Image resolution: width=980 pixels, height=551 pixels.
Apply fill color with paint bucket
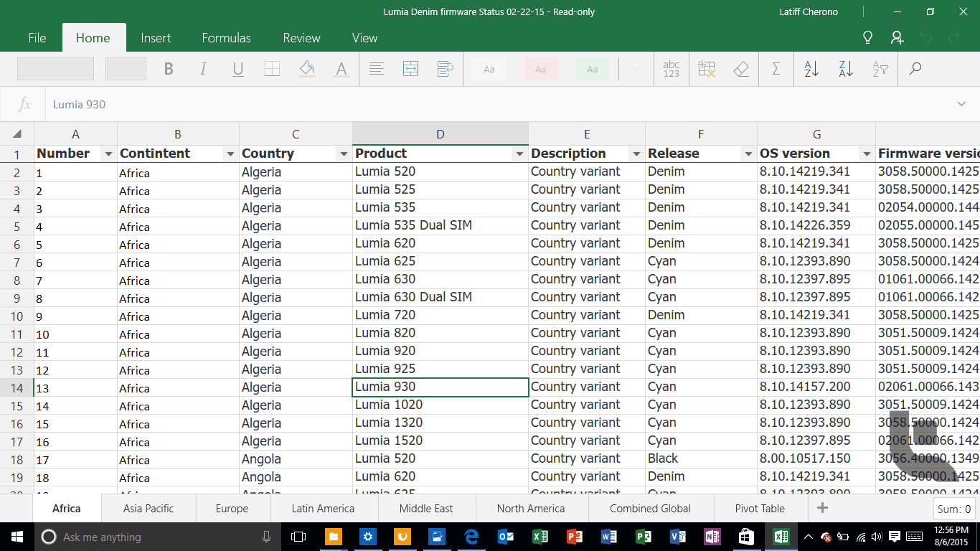[x=307, y=69]
